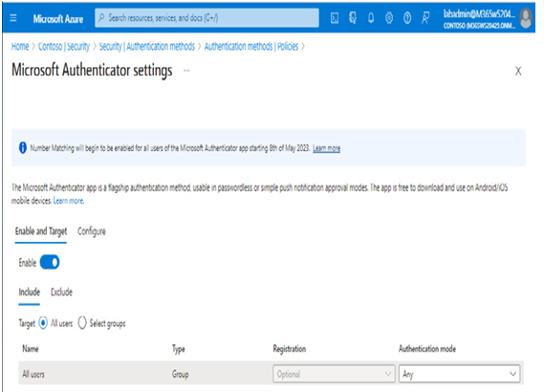Click the labadmin account name text
Viewport: 544px width, 392px height.
tap(479, 13)
